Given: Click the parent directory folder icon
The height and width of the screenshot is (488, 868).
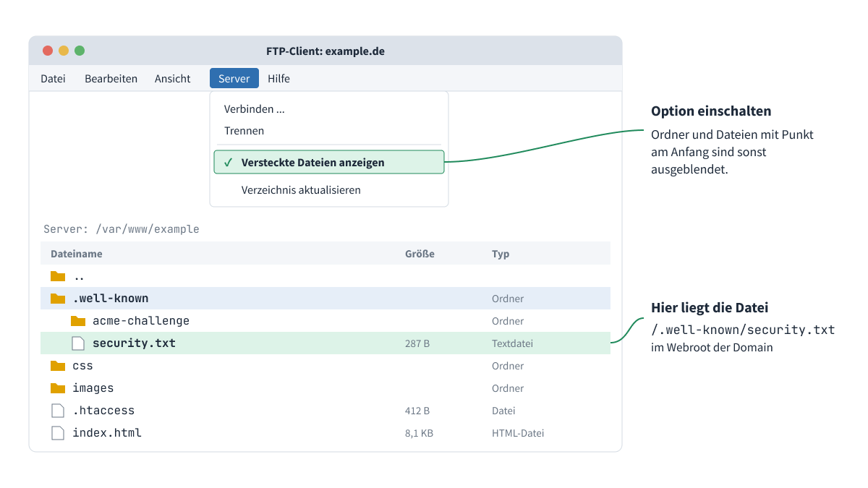Looking at the screenshot, I should tap(58, 276).
